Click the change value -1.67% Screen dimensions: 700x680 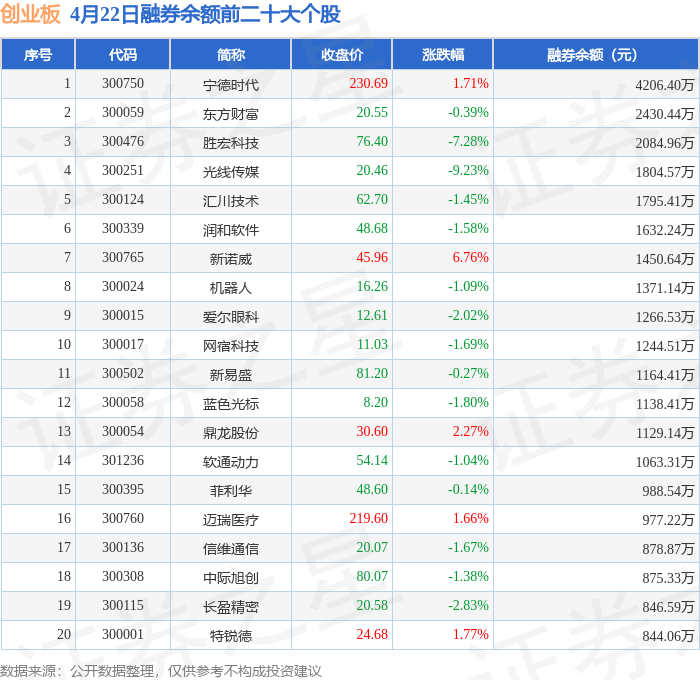point(468,547)
